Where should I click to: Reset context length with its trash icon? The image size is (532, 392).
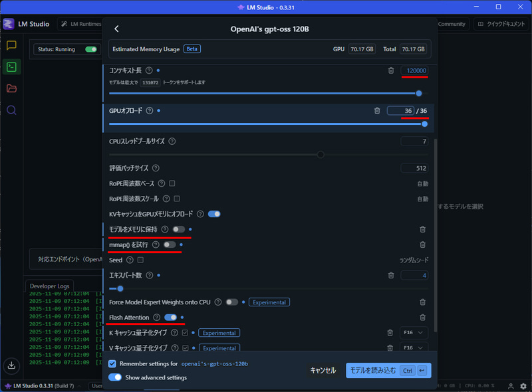coord(391,70)
